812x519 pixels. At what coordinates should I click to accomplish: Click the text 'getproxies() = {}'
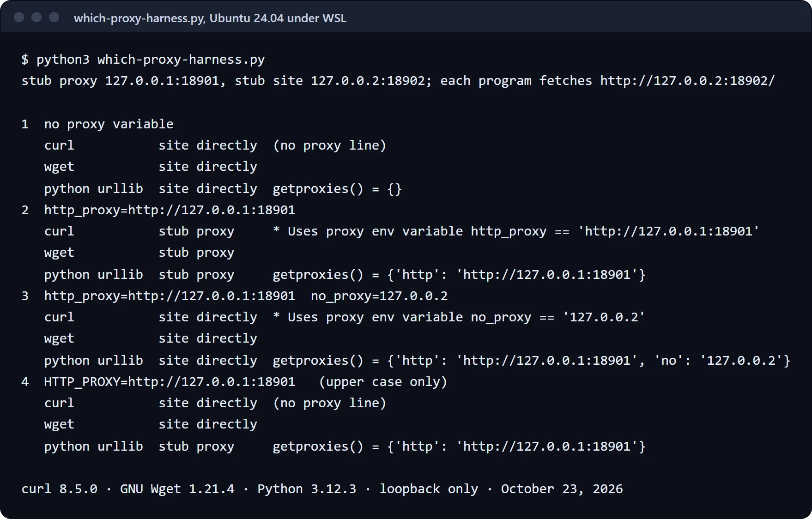point(337,189)
